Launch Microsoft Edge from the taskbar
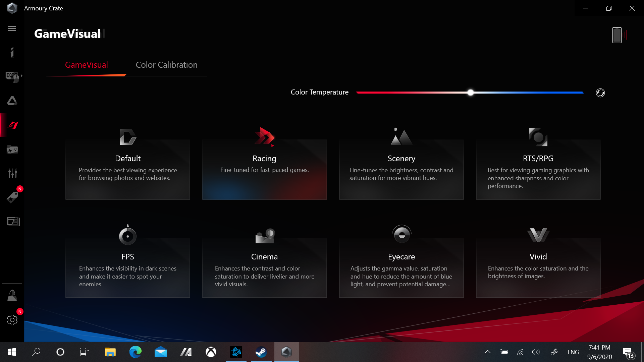The height and width of the screenshot is (362, 644). tap(135, 352)
